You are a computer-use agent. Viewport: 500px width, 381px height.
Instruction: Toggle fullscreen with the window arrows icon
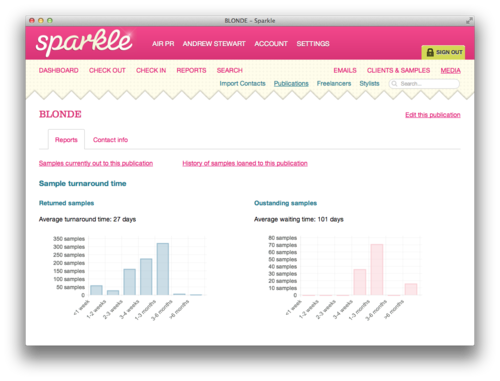[469, 21]
